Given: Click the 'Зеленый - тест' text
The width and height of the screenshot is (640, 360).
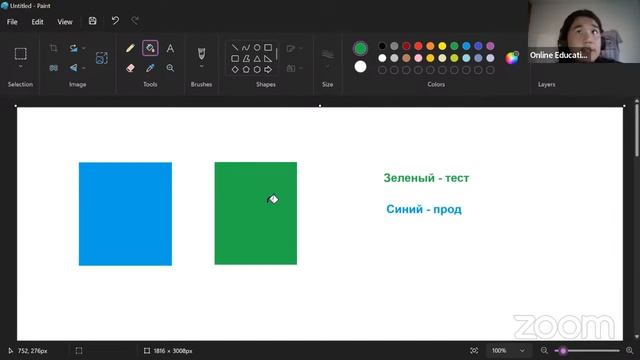Looking at the screenshot, I should coord(426,178).
